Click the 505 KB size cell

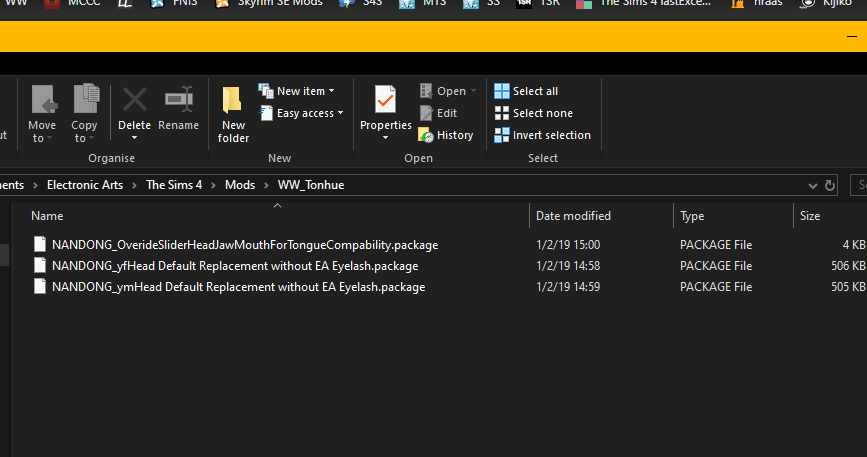[848, 287]
